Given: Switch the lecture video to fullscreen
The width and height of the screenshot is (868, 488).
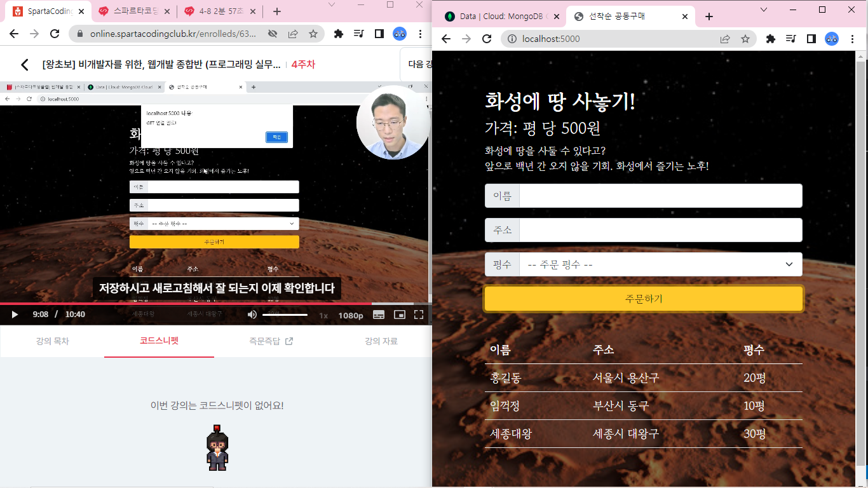Looking at the screenshot, I should pyautogui.click(x=419, y=315).
